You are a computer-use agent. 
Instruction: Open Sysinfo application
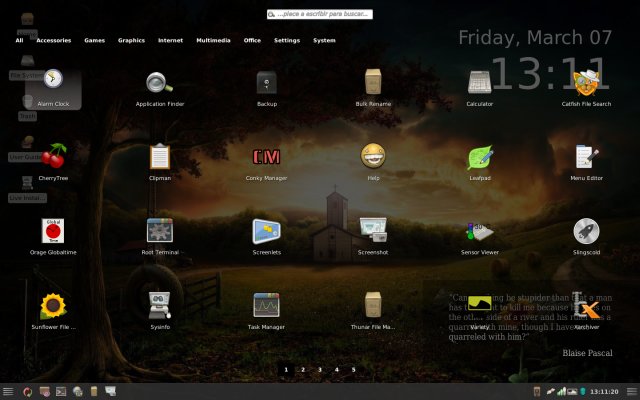(x=160, y=311)
